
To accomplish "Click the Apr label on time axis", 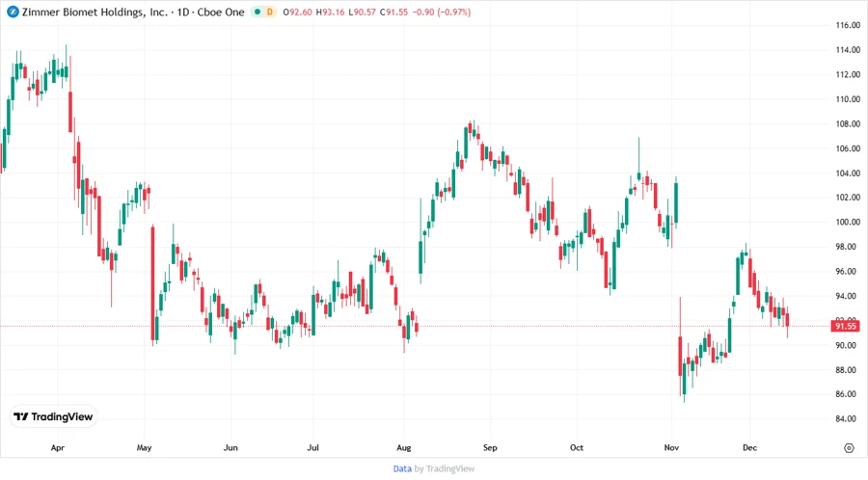I will point(58,448).
